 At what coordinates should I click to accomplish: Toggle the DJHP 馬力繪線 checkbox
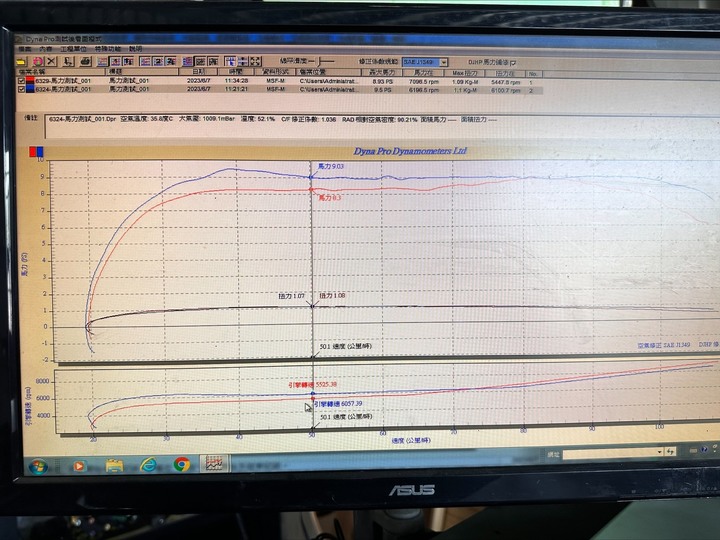pos(513,62)
